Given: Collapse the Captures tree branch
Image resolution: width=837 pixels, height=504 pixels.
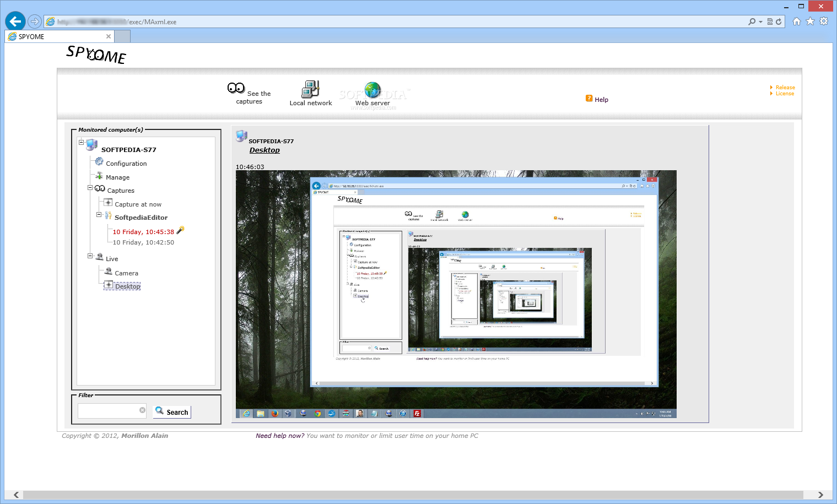Looking at the screenshot, I should pos(90,188).
